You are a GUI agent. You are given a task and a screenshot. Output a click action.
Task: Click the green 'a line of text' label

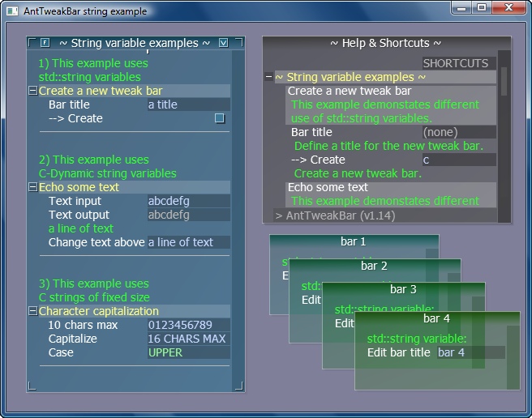(x=81, y=228)
